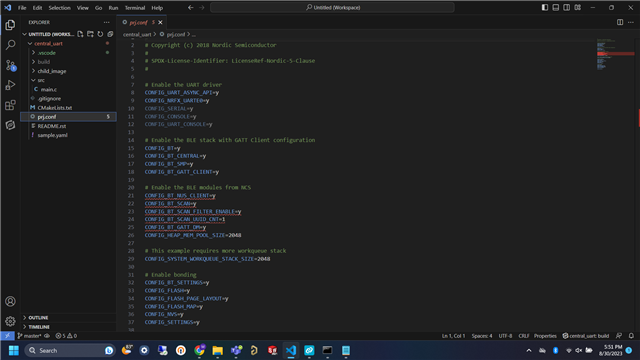The width and height of the screenshot is (640, 360).
Task: Click the New File icon in Explorer
Action: click(x=80, y=34)
